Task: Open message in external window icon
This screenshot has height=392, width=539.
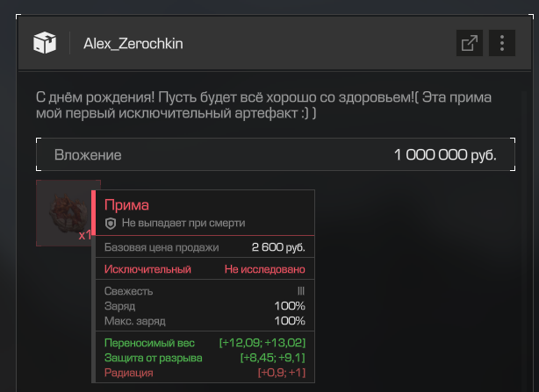Action: tap(470, 43)
